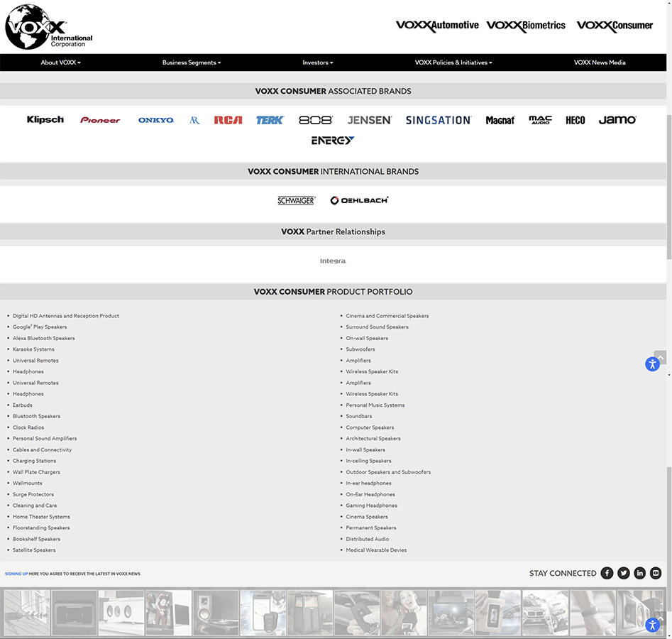
Task: Click 'Distributed Audio' list item
Action: 368,539
